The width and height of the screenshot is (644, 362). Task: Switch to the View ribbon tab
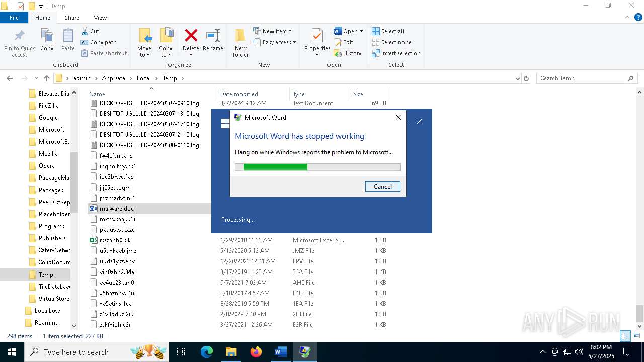click(x=100, y=18)
